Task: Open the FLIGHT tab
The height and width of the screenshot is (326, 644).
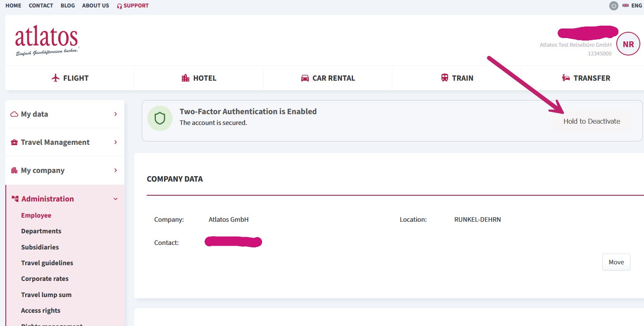Action: [70, 78]
